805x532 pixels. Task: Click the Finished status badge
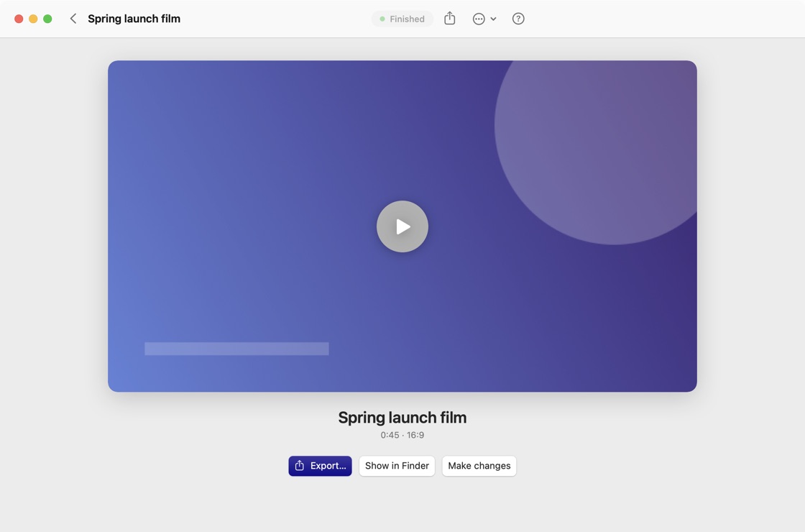(402, 19)
